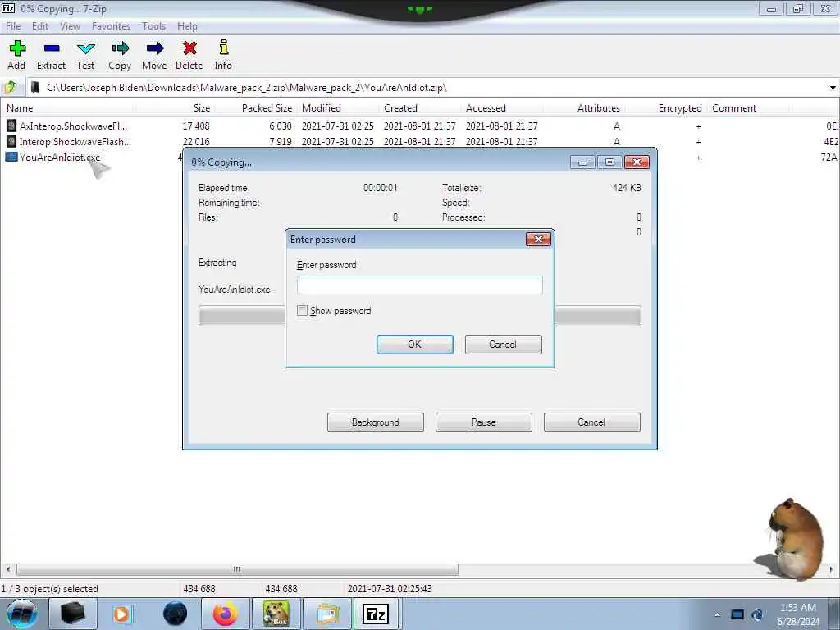
Task: Click the network tray icon
Action: [757, 615]
